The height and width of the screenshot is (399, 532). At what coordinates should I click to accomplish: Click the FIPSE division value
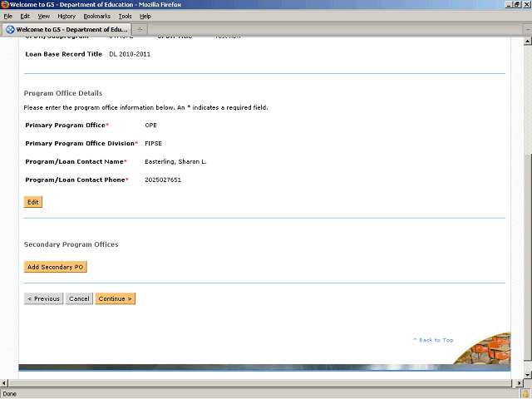click(x=153, y=144)
